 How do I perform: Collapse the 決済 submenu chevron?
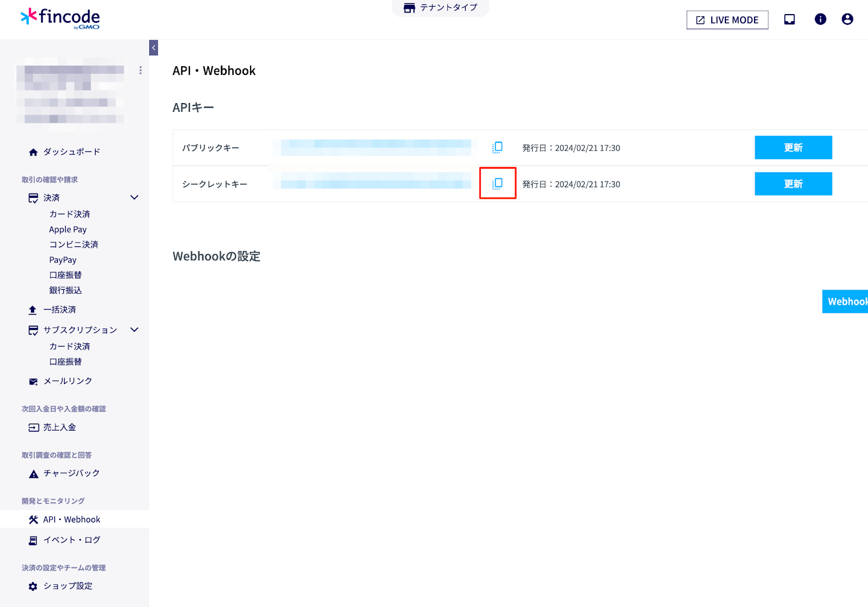[135, 197]
